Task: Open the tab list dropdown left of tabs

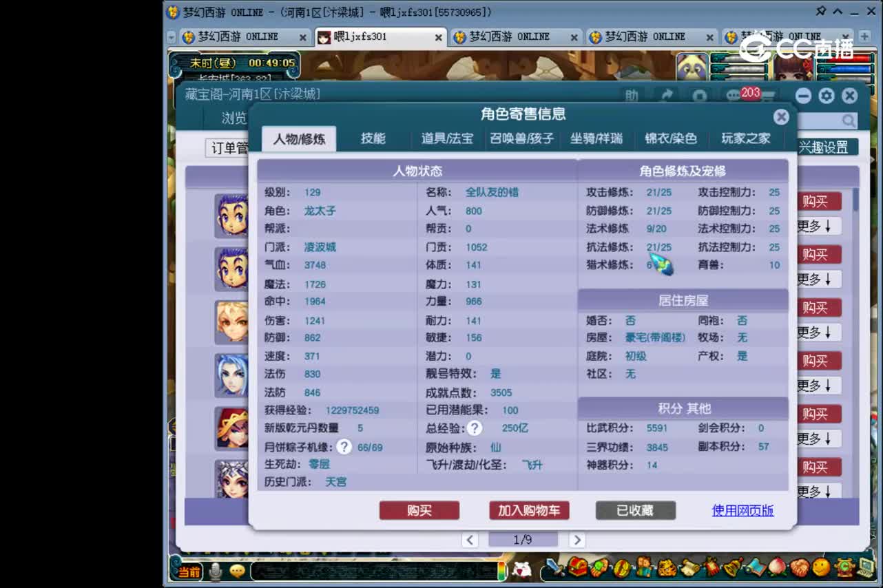Action: tap(172, 37)
